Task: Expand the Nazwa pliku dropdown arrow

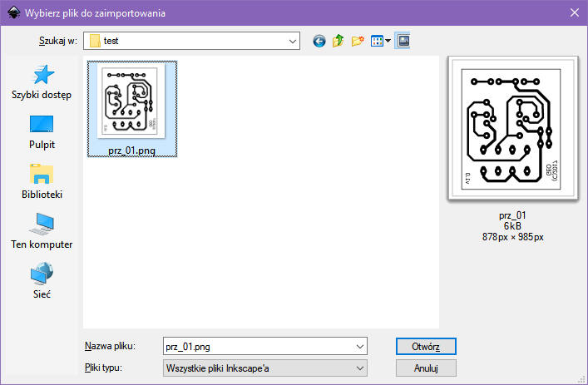Action: coord(359,346)
